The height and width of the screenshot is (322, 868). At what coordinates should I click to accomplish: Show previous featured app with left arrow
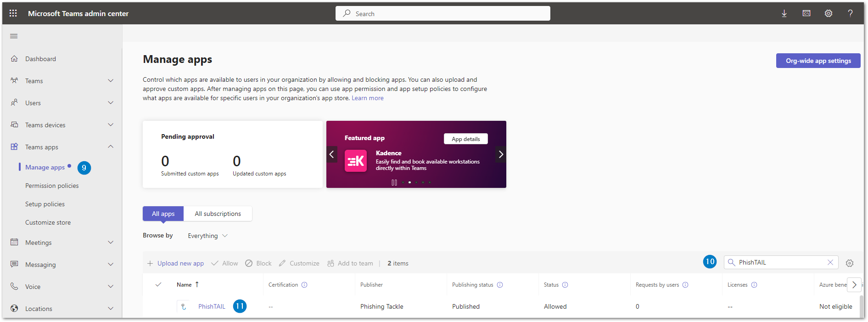(332, 154)
